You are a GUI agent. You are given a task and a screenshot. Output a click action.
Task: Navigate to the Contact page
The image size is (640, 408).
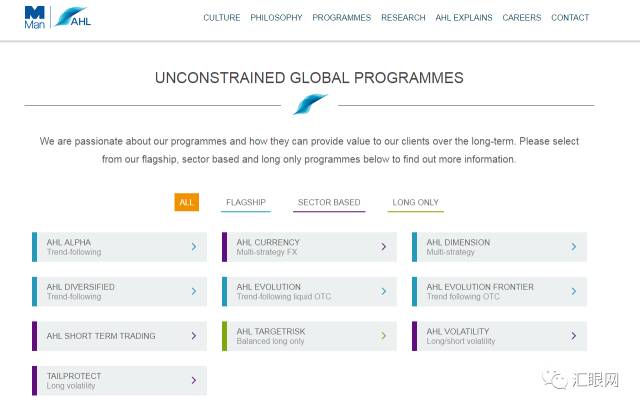tap(570, 18)
